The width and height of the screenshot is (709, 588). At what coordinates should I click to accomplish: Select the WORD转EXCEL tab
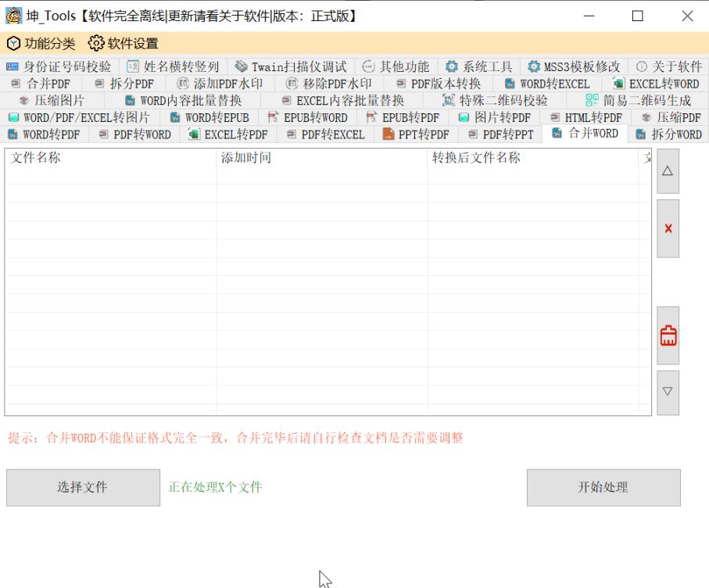click(x=546, y=84)
